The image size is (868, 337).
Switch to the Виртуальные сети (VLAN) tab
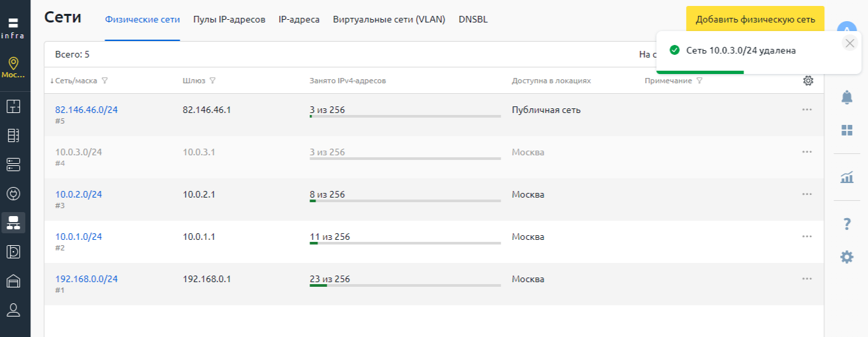tap(389, 20)
